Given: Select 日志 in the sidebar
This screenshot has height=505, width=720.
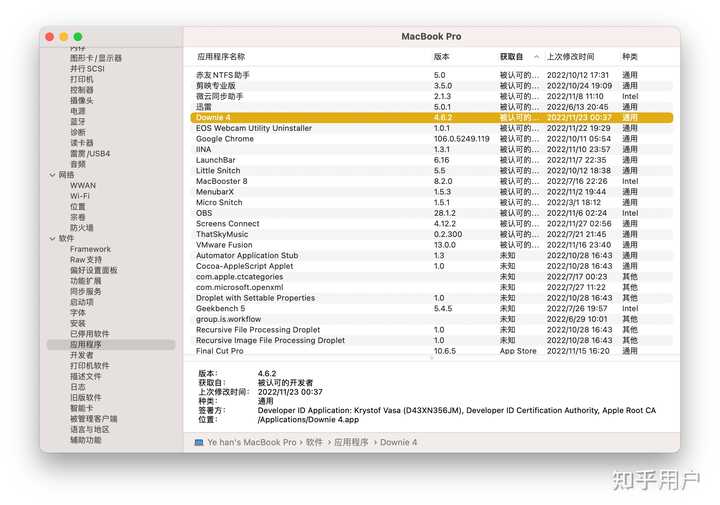Looking at the screenshot, I should point(78,387).
